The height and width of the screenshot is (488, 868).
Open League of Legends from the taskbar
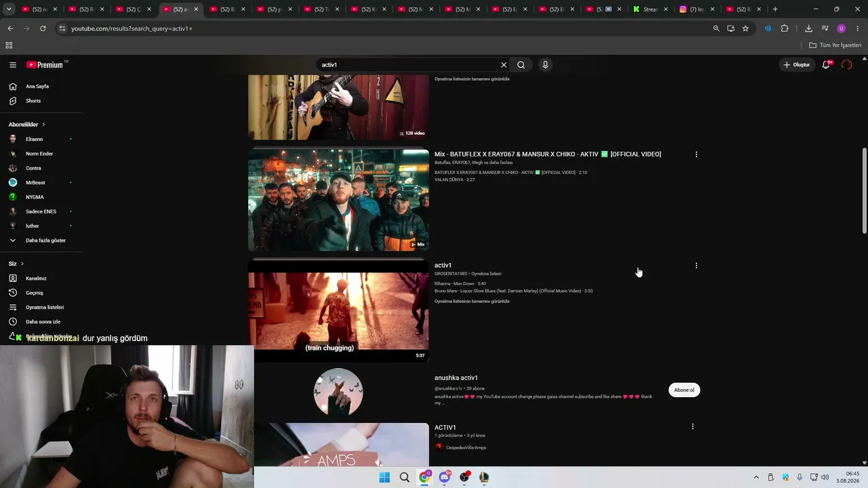coord(484,477)
